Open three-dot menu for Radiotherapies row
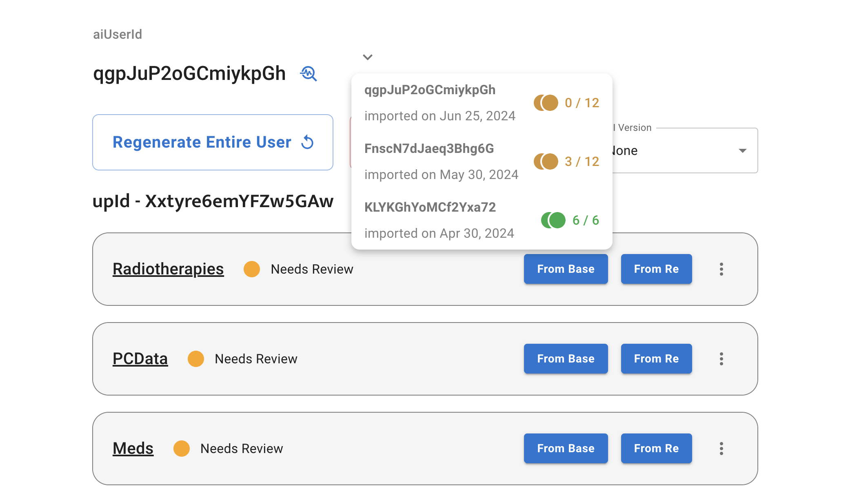848x504 pixels. [721, 269]
